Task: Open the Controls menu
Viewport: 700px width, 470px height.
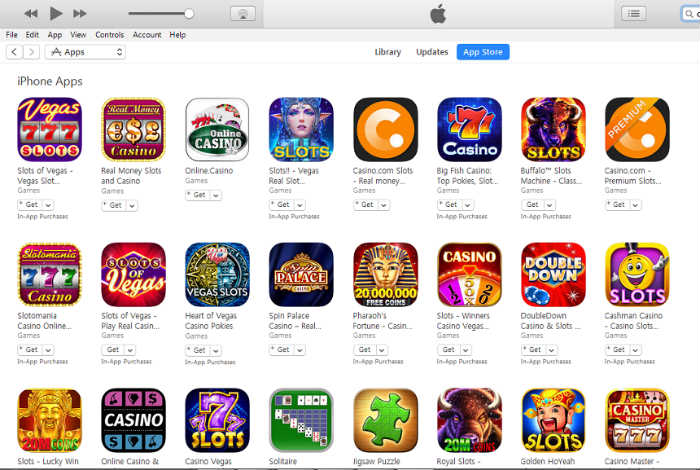Action: [109, 35]
